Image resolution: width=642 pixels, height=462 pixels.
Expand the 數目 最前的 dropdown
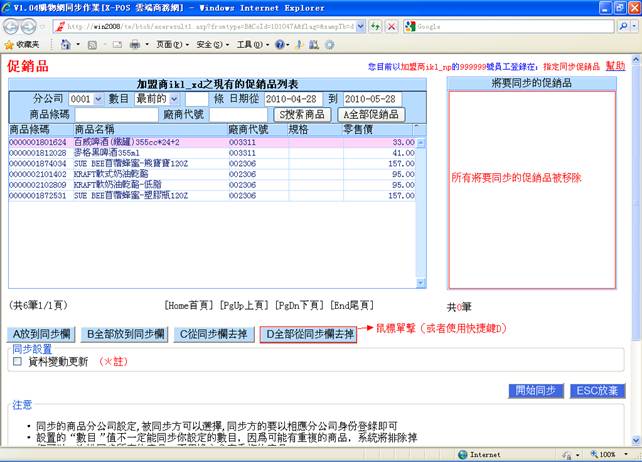[x=157, y=99]
